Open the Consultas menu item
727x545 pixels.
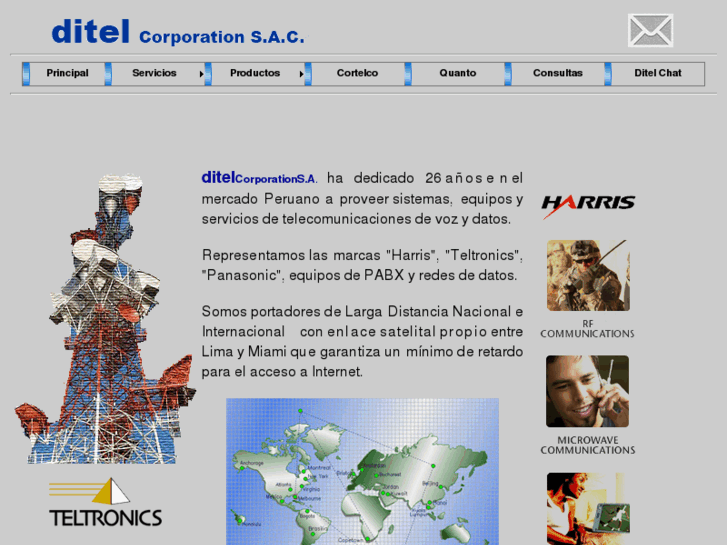click(558, 73)
